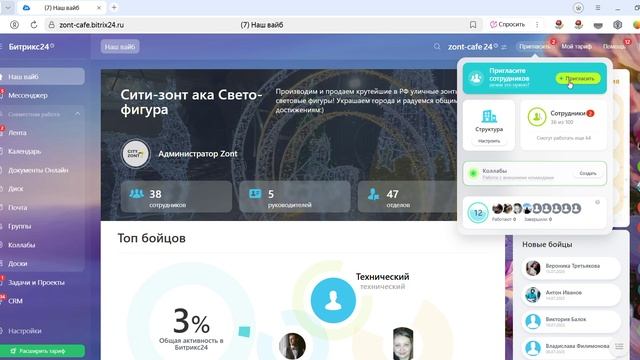Reload the page with refresh icon
The height and width of the screenshot is (360, 640).
tap(34, 25)
